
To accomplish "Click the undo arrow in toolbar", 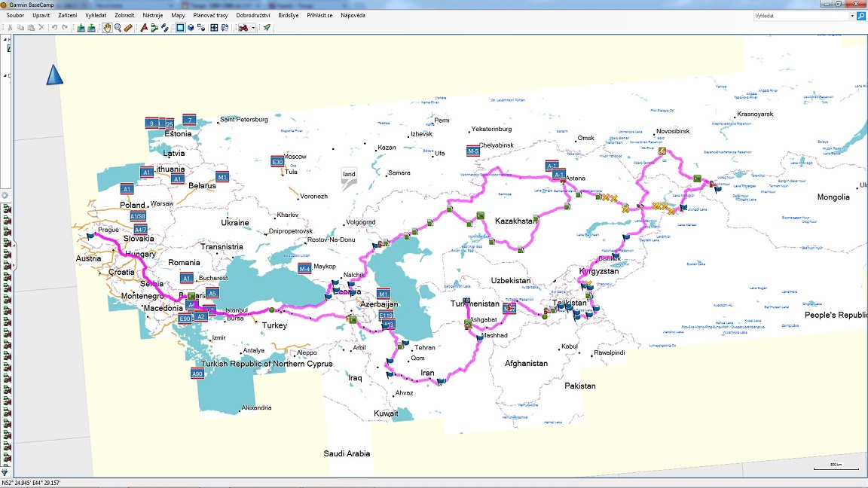I will tap(54, 28).
